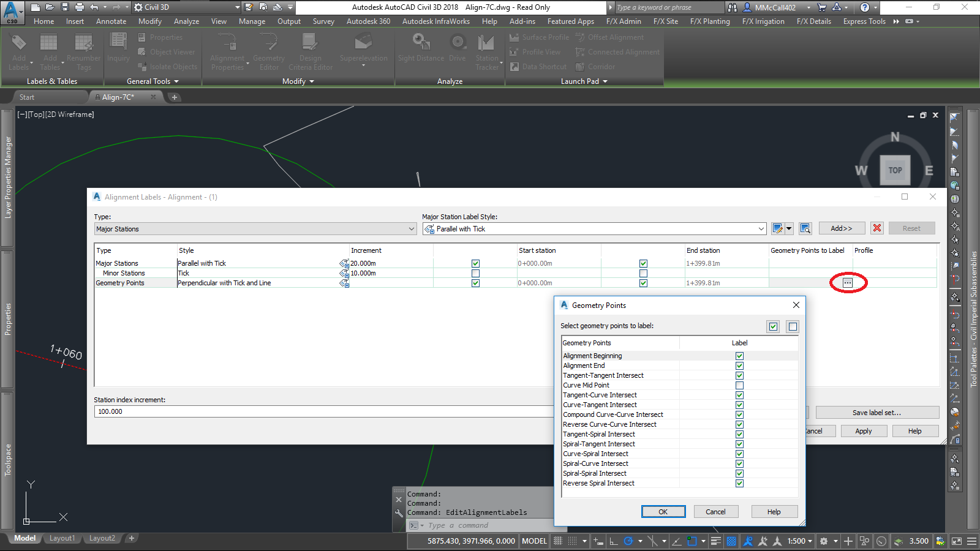Uncheck the Tangent-Tangent Intersect checkbox
Viewport: 980px width, 551px height.
[x=739, y=375]
